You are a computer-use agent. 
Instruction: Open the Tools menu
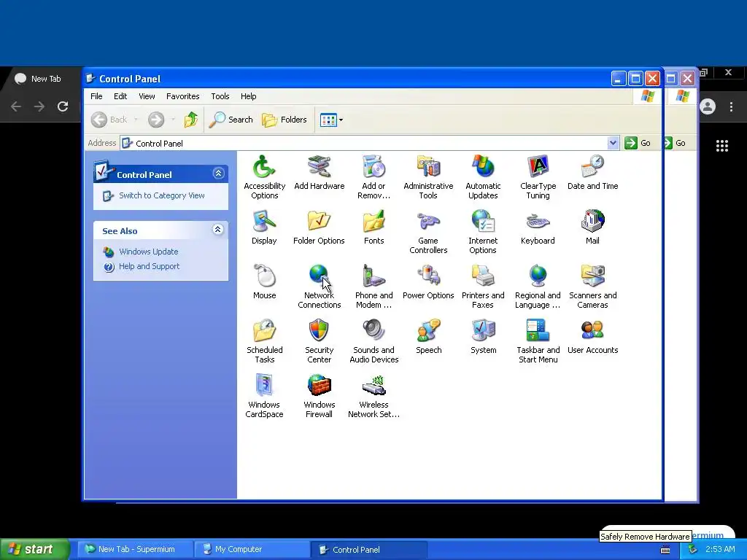point(220,96)
